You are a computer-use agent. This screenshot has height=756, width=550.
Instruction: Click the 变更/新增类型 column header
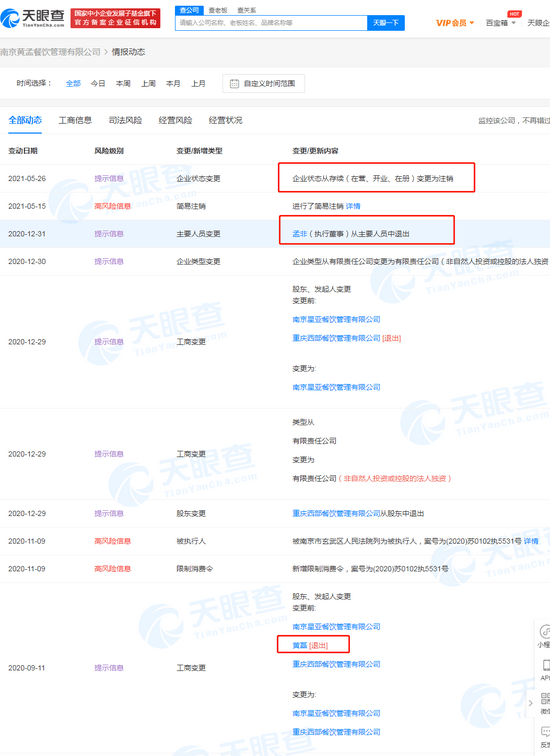200,151
